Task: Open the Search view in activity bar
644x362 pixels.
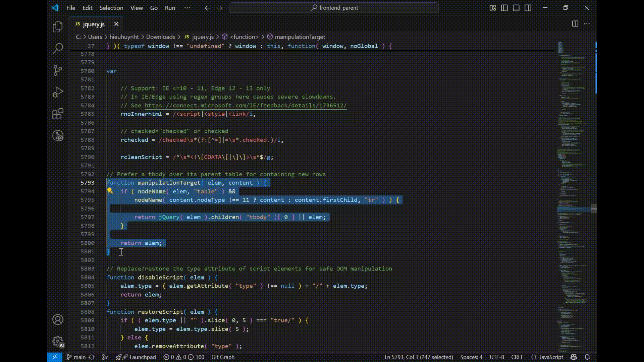Action: [58, 48]
